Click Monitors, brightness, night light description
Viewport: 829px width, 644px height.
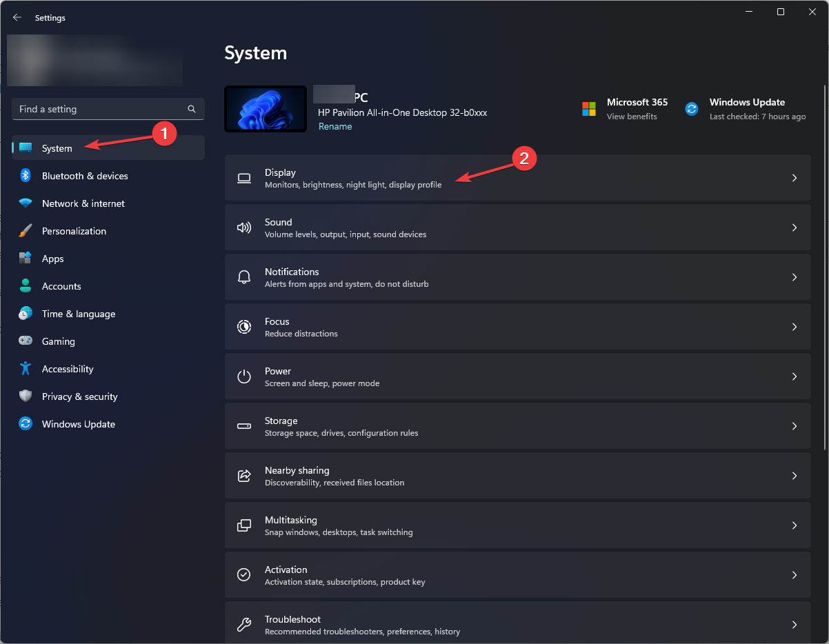tap(353, 185)
